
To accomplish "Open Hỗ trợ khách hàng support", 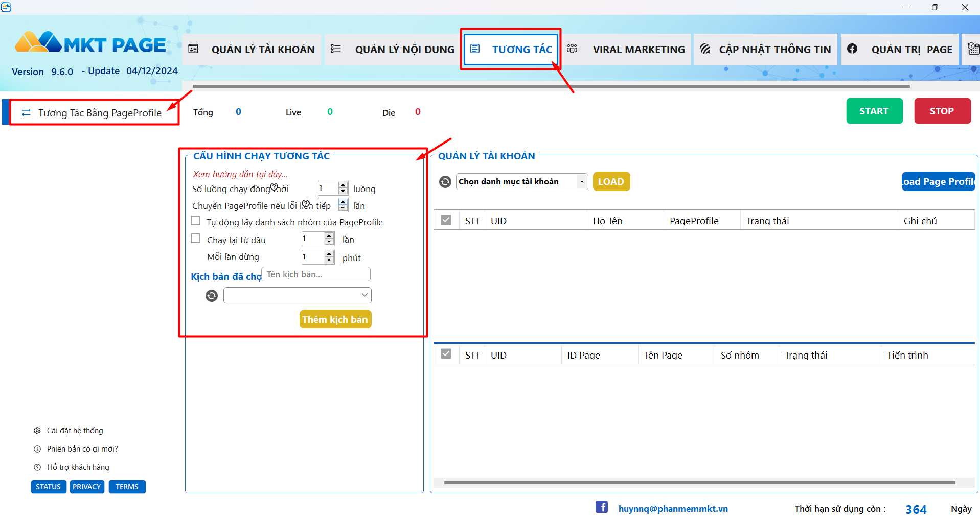I will coord(78,467).
